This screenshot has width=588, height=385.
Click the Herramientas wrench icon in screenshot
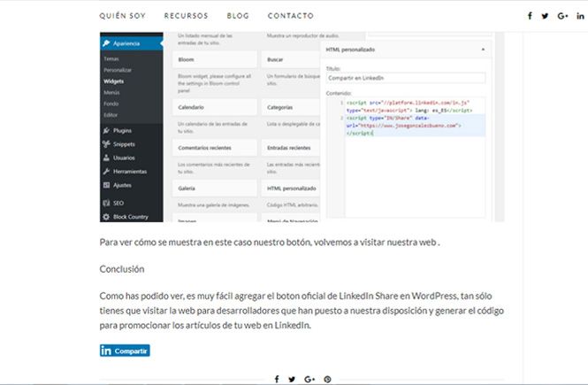106,171
